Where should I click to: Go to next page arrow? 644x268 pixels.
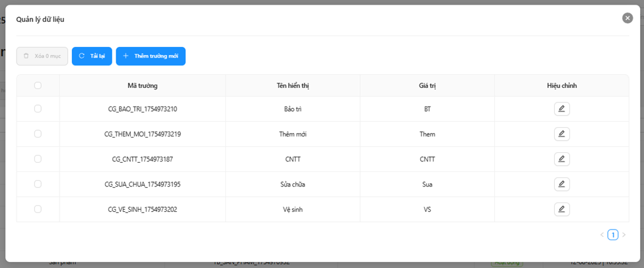point(624,235)
